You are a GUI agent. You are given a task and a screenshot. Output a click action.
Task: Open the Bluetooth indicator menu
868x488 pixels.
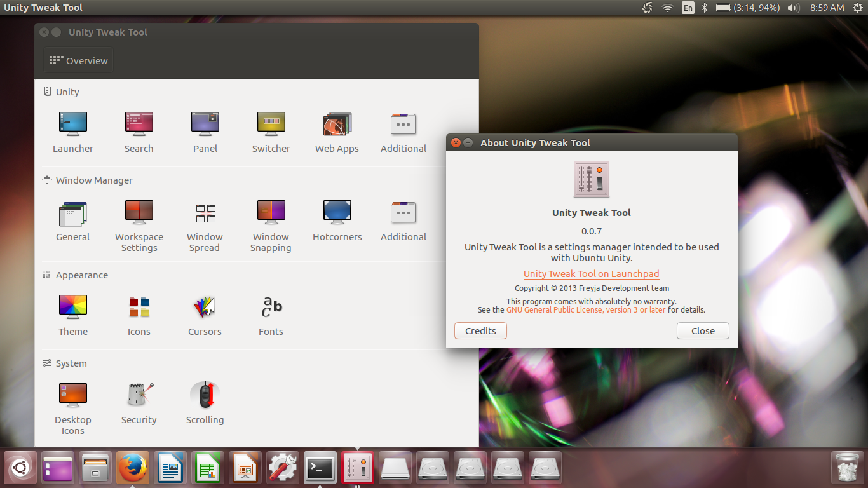(705, 8)
